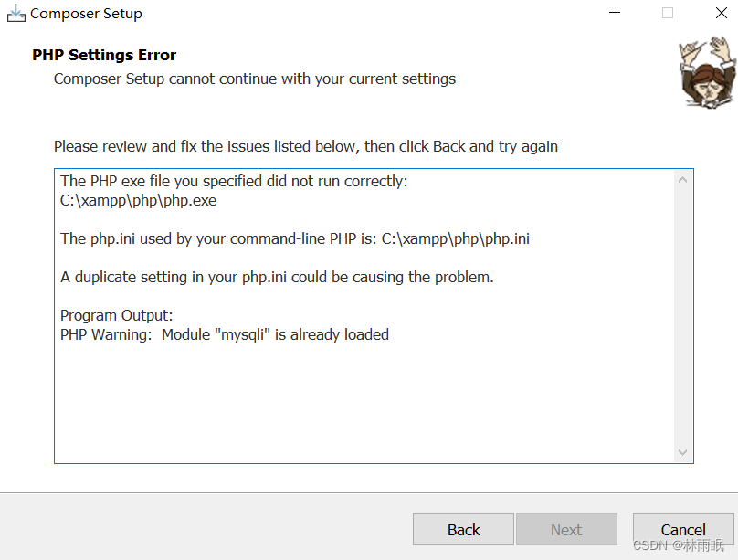
Task: Click the scrollbar up arrow
Action: pyautogui.click(x=682, y=179)
